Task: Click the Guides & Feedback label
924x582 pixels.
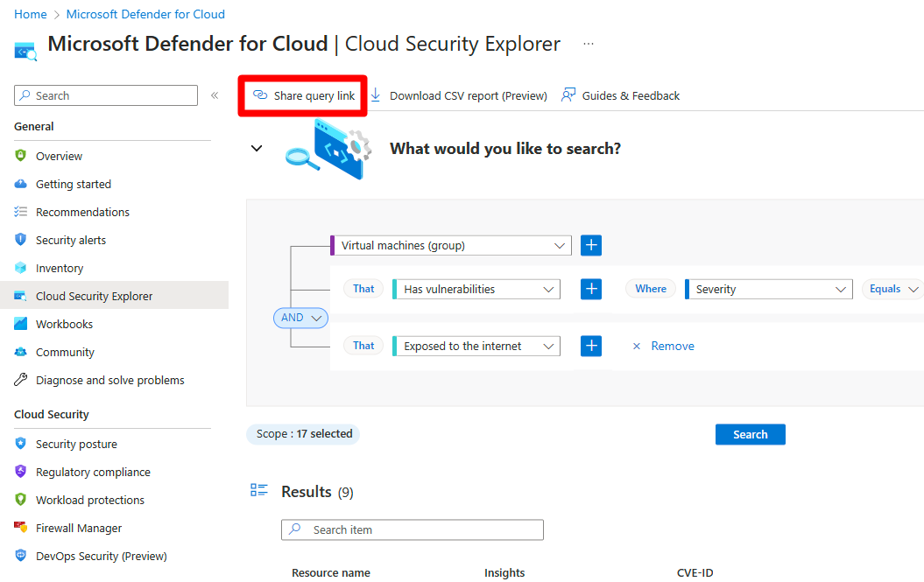Action: coord(631,95)
